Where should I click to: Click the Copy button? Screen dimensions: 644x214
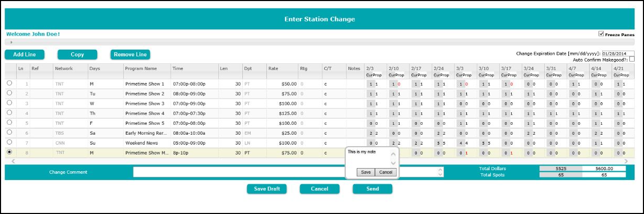point(77,54)
